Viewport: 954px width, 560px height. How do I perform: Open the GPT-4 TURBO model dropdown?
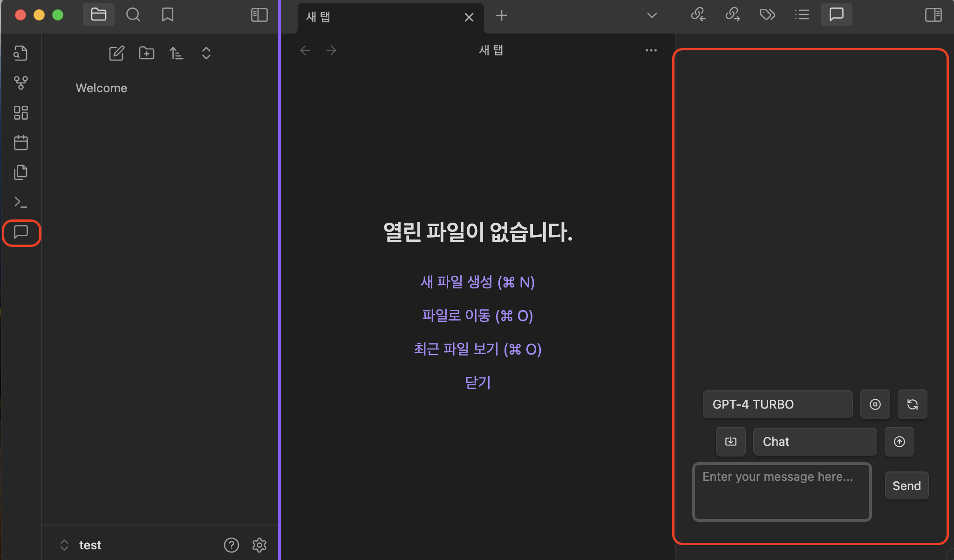click(x=777, y=404)
